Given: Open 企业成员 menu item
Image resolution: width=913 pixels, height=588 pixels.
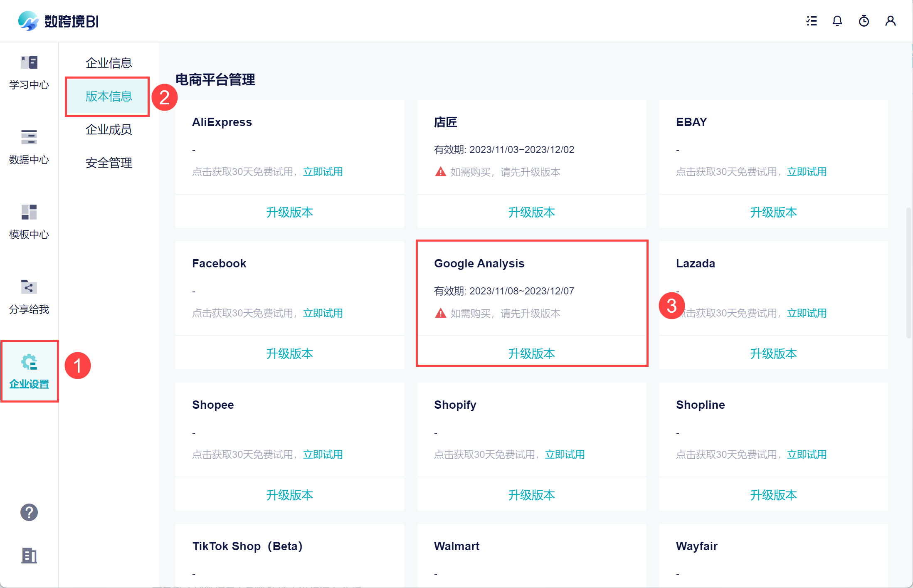Looking at the screenshot, I should (x=109, y=129).
